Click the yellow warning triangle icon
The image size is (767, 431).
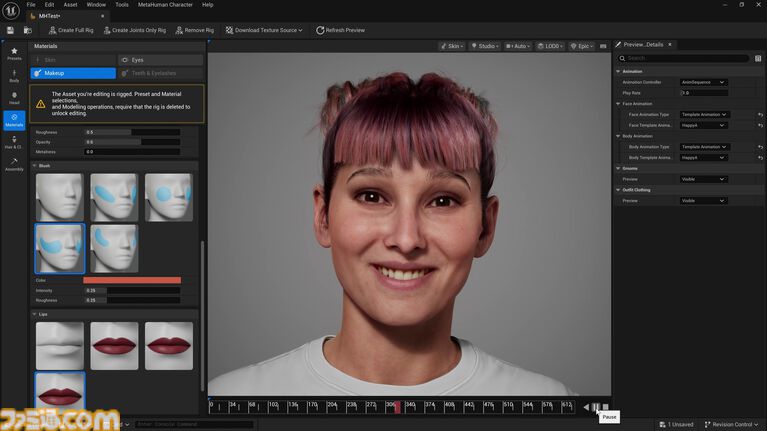point(41,104)
